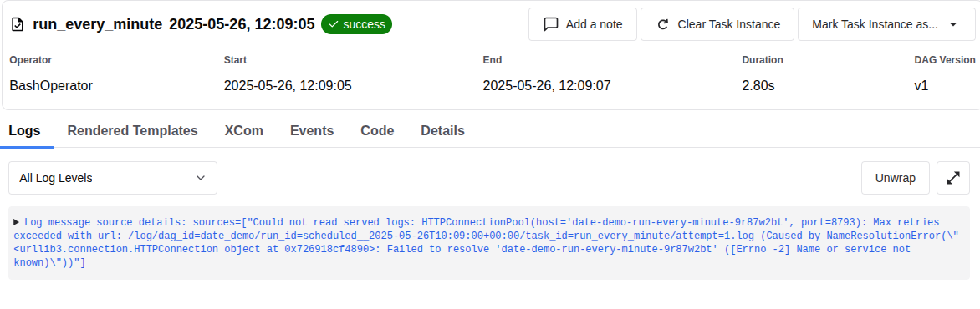This screenshot has height=309, width=980.
Task: Click the Add a note button
Action: pos(583,24)
